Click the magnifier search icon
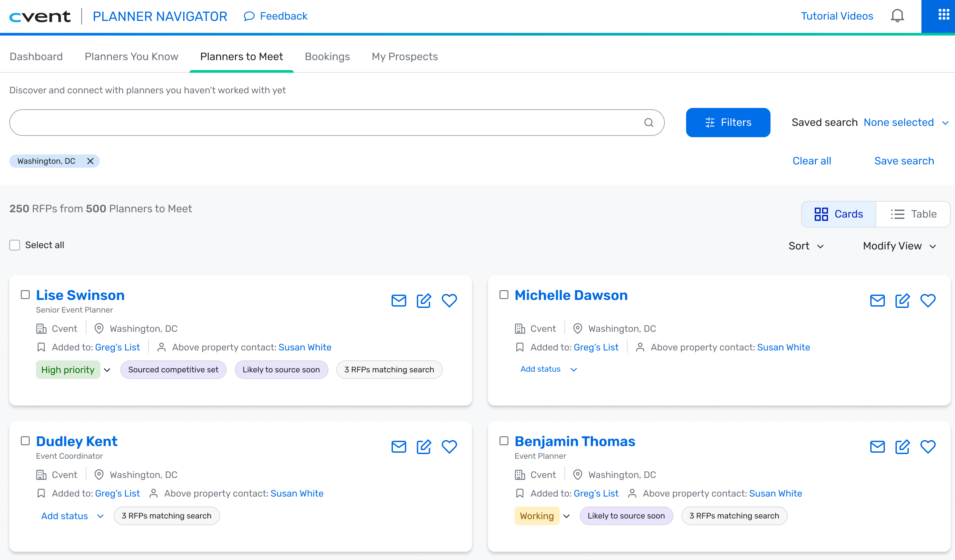 [x=649, y=123]
